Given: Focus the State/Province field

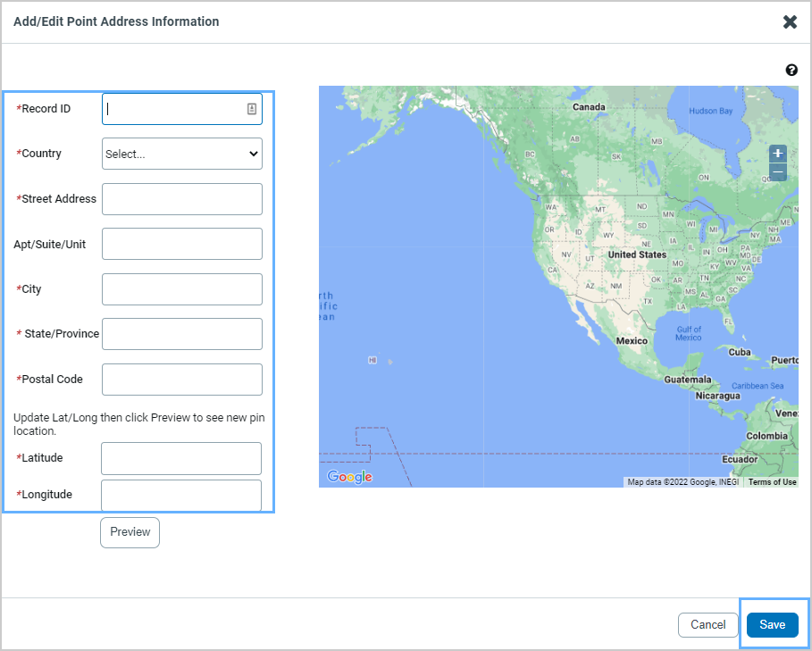Looking at the screenshot, I should [182, 334].
